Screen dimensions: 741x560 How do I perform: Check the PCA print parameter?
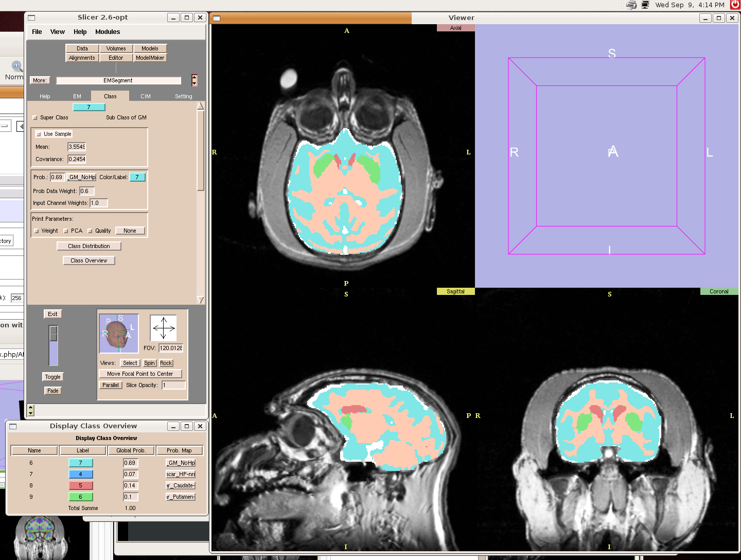(66, 231)
